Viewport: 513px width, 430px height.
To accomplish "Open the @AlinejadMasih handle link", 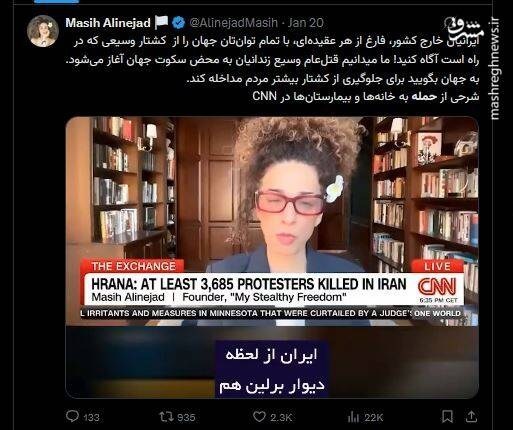I will [233, 23].
